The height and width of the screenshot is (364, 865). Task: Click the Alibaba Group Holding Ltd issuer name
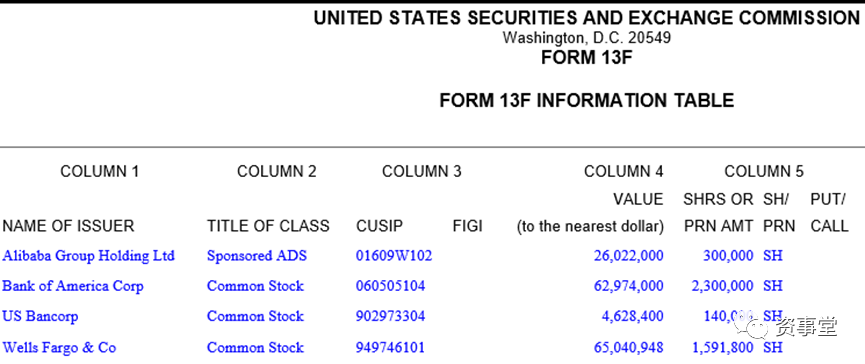point(88,256)
